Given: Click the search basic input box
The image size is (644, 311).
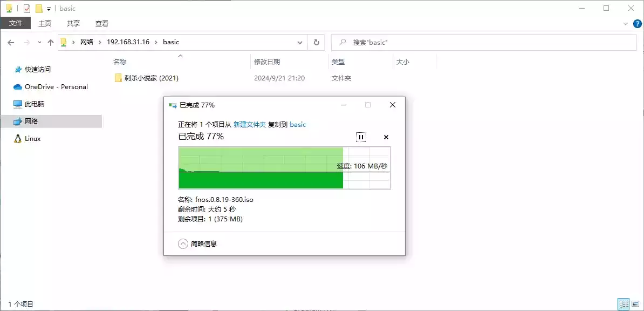Looking at the screenshot, I should tap(484, 42).
